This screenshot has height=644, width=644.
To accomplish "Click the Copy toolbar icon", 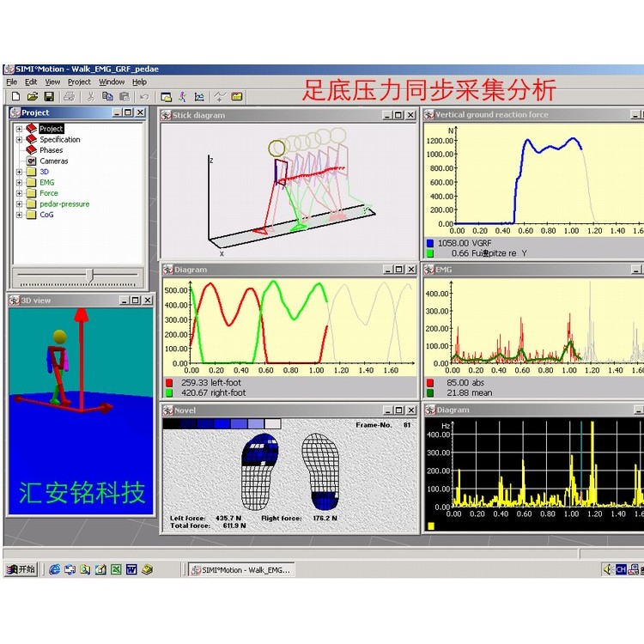I will pos(107,96).
